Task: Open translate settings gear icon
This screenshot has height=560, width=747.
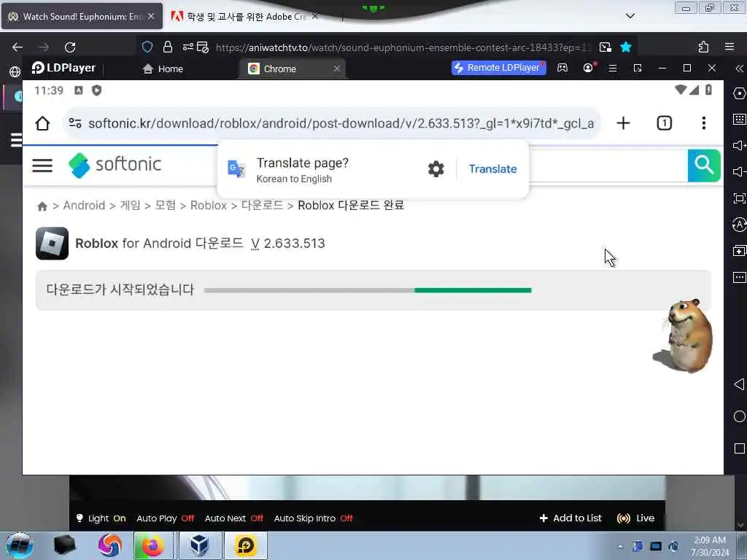Action: 436,169
